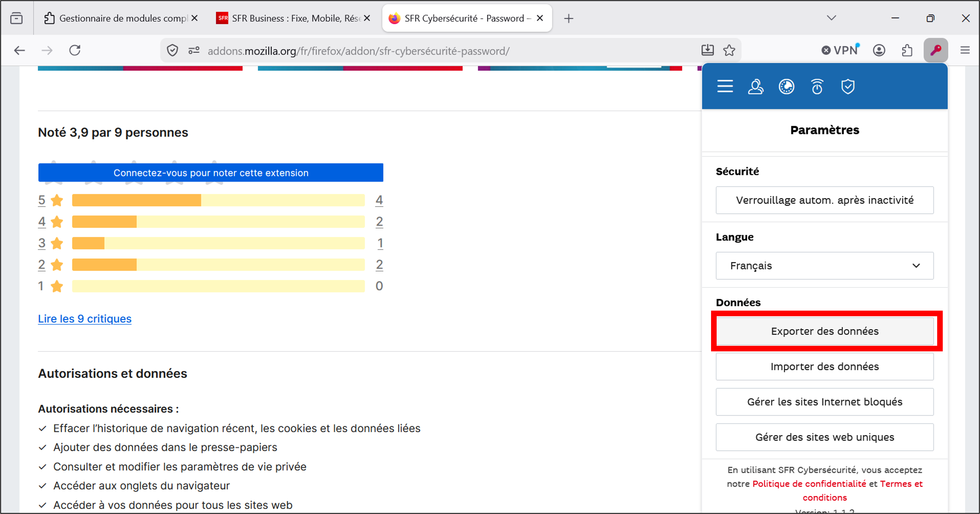This screenshot has width=980, height=514.
Task: Reload the current page
Action: (x=74, y=50)
